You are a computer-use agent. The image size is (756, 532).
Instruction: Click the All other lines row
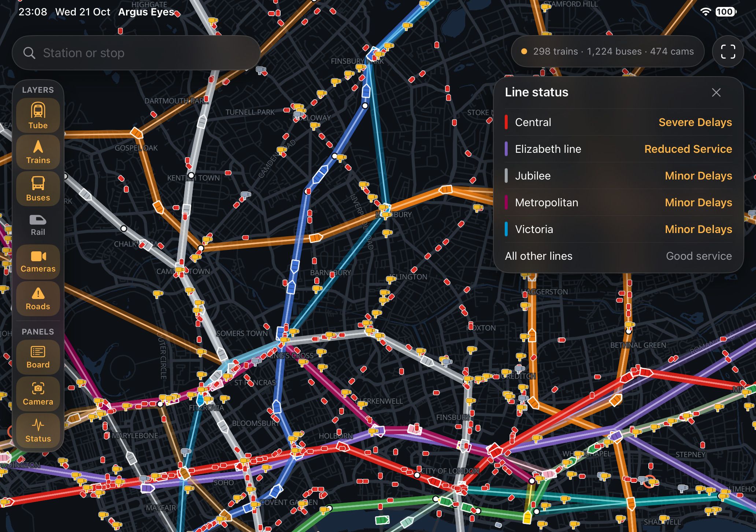pos(618,256)
